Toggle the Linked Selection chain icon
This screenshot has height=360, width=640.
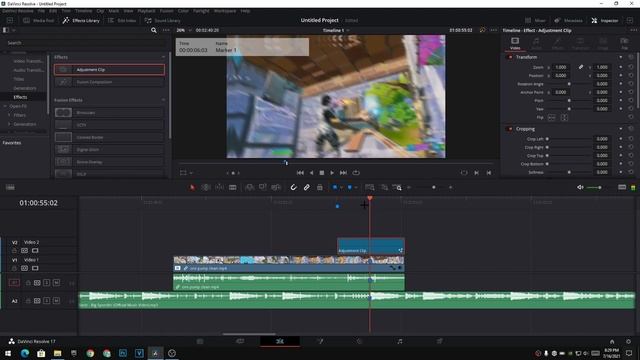[x=307, y=187]
